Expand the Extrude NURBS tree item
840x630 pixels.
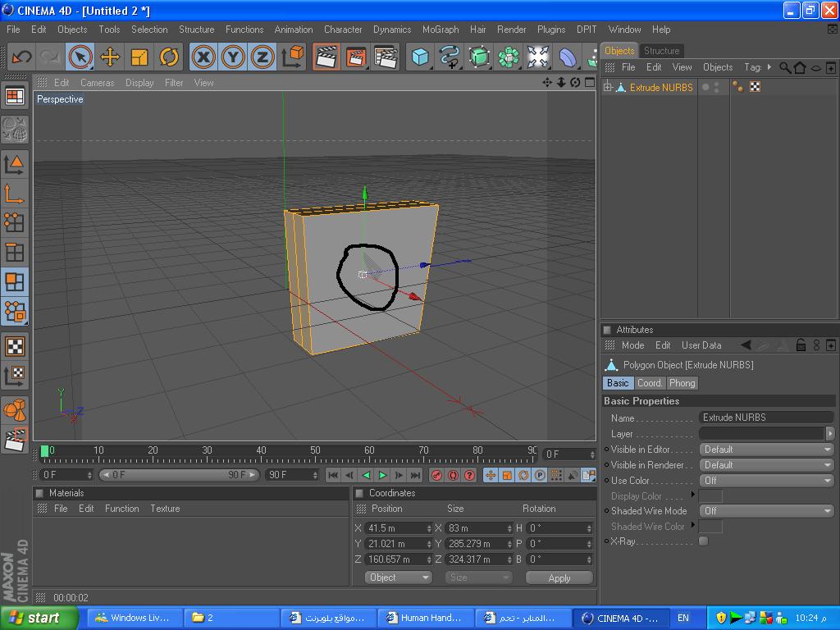608,87
